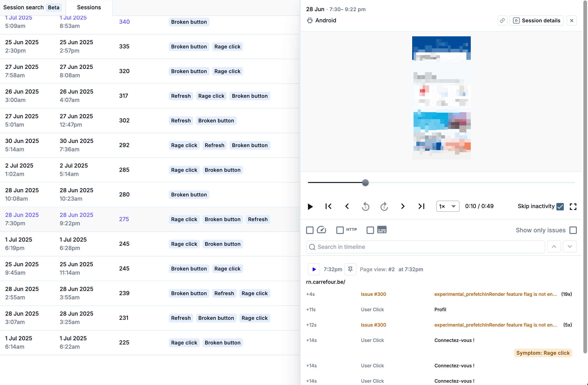Screen dimensions: 588x385
Task: Go to previous timeline search result
Action: 554,247
